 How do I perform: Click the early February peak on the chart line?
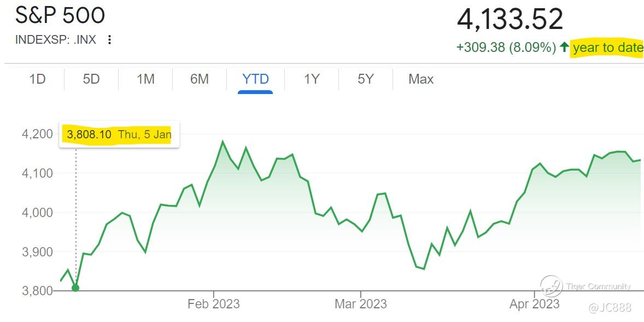[x=223, y=142]
